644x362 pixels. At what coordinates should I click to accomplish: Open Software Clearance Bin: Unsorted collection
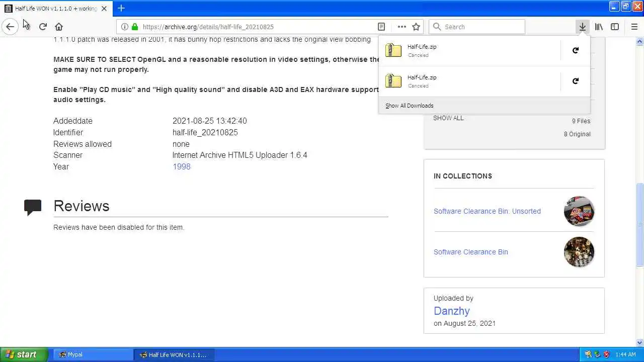487,211
